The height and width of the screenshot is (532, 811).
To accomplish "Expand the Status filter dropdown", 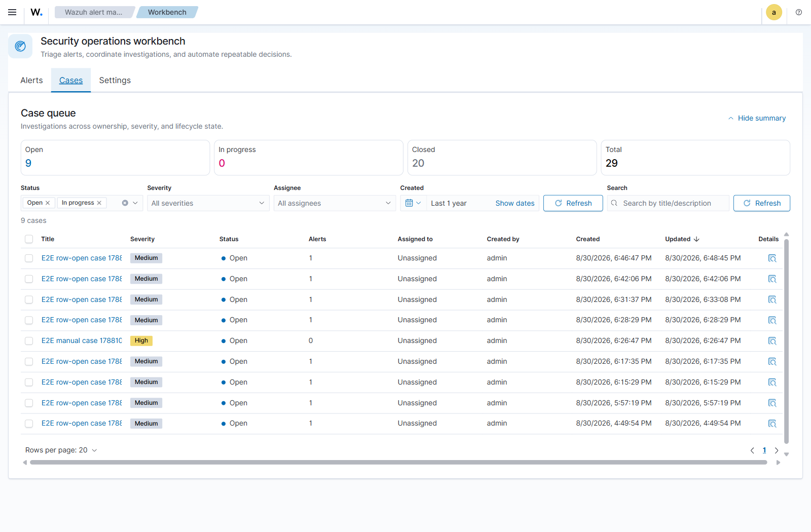I will 135,203.
